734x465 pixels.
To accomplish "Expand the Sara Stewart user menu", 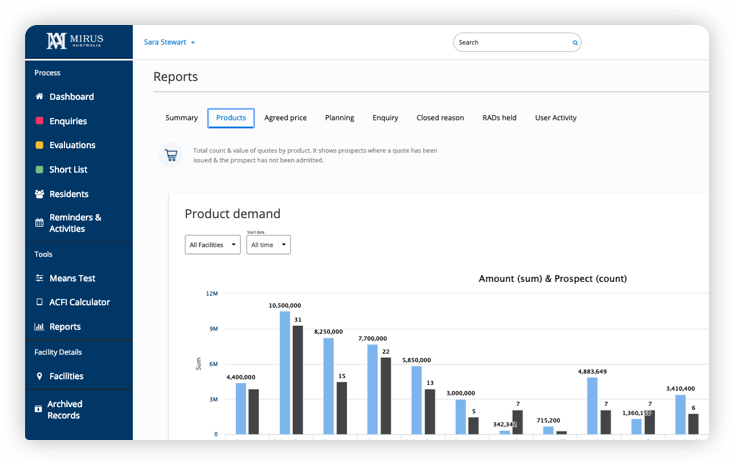I will tap(170, 43).
